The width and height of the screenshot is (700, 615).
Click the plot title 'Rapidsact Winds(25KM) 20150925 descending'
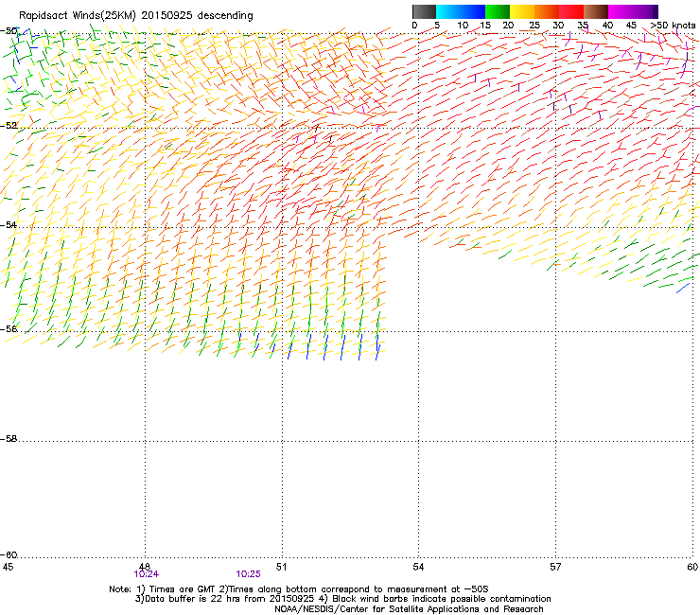(x=135, y=16)
